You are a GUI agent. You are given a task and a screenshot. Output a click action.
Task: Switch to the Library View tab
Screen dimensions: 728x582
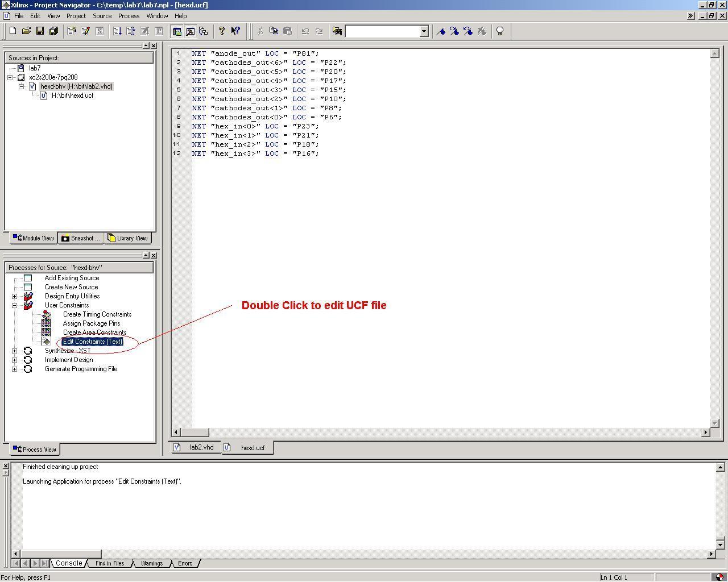coord(128,238)
